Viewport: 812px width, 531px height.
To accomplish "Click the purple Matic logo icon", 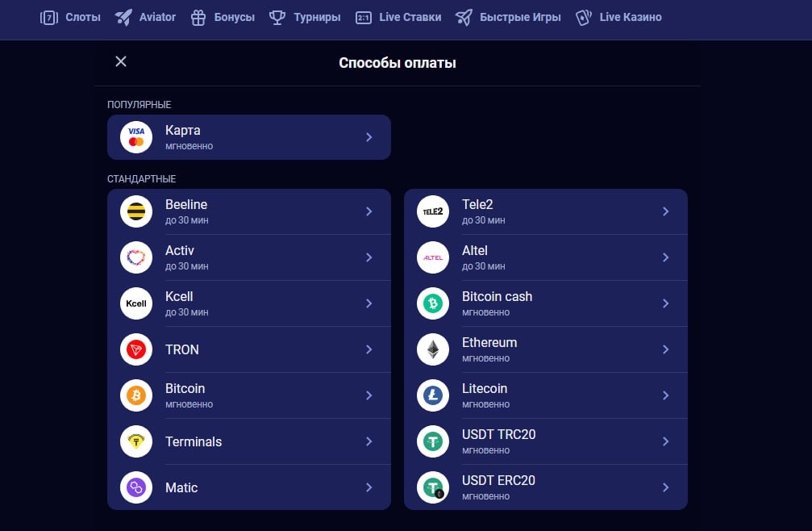I will pyautogui.click(x=136, y=487).
